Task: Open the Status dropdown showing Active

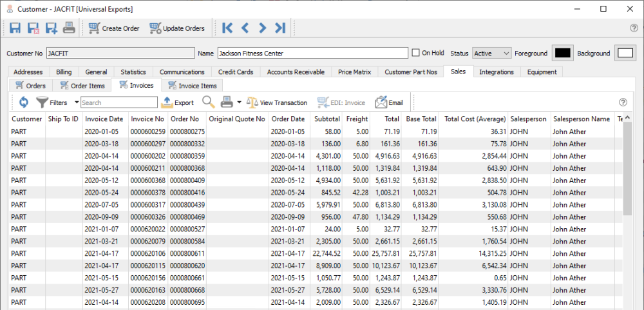Action: click(x=492, y=53)
